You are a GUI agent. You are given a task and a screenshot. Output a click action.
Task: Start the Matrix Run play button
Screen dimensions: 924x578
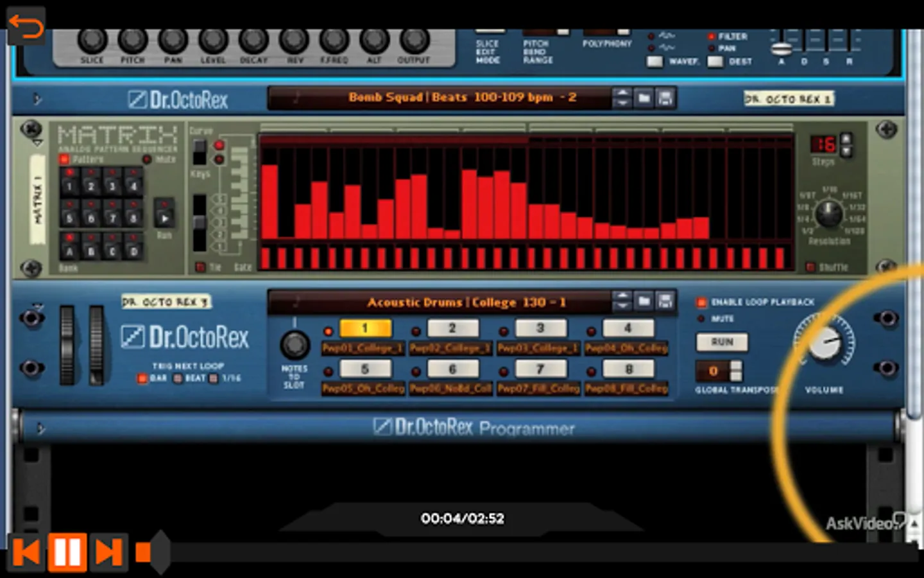[x=164, y=213]
